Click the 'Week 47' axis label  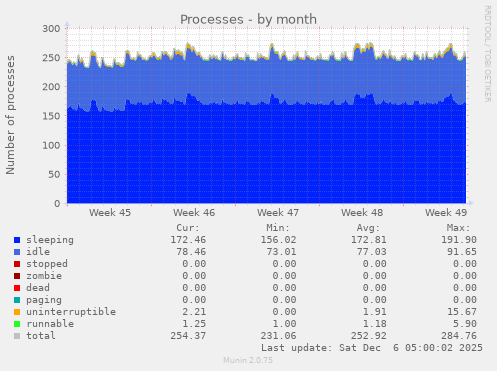point(278,213)
